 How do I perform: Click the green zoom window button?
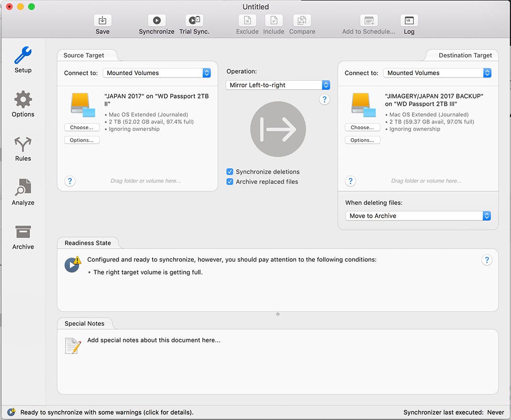click(x=31, y=7)
